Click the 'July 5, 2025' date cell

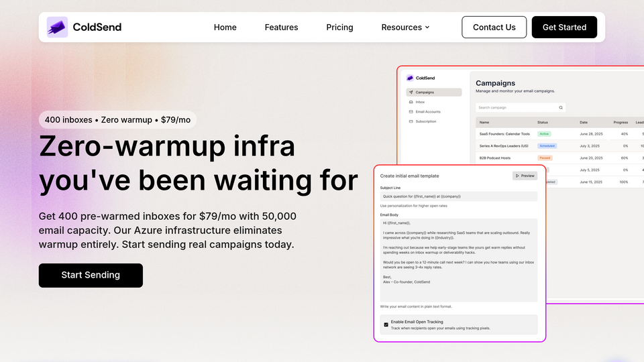click(590, 170)
